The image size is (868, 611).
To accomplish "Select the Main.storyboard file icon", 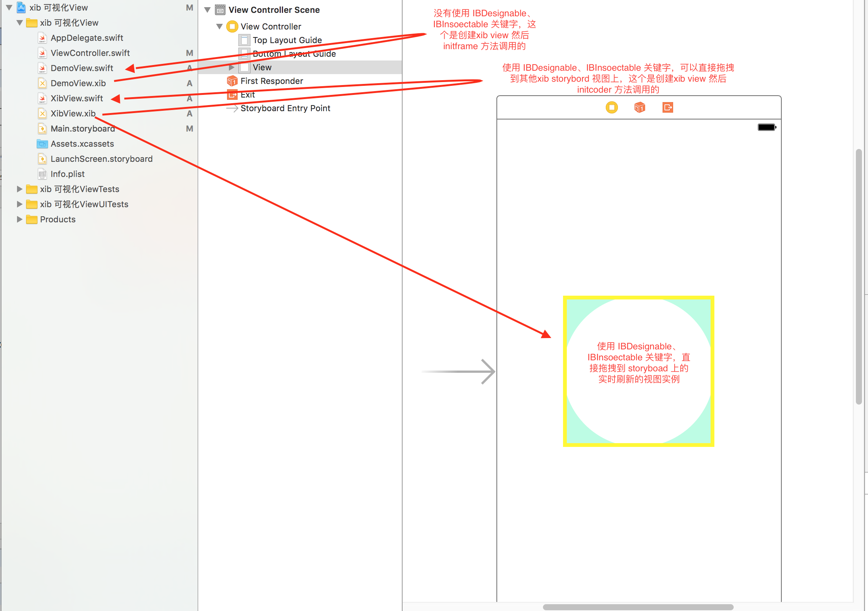I will tap(42, 129).
